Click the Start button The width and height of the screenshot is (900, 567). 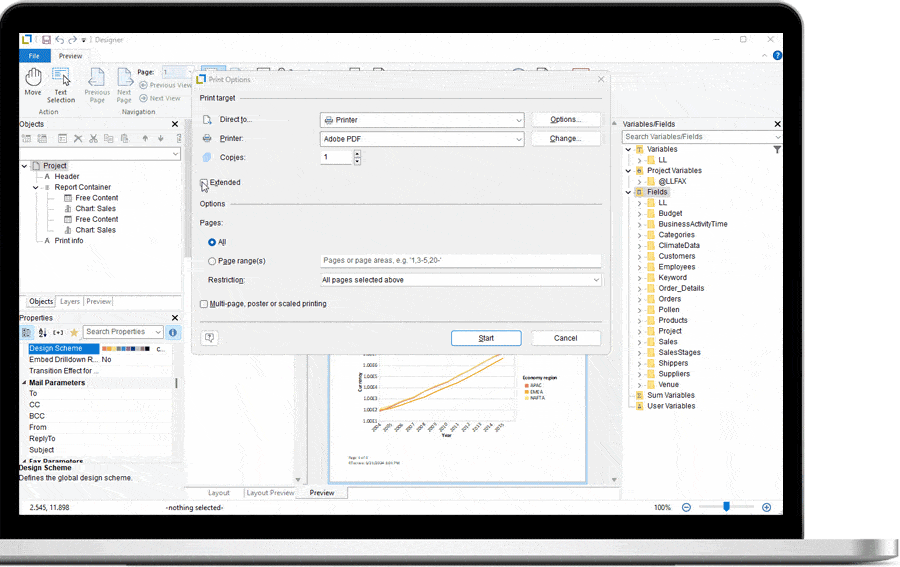pyautogui.click(x=486, y=338)
